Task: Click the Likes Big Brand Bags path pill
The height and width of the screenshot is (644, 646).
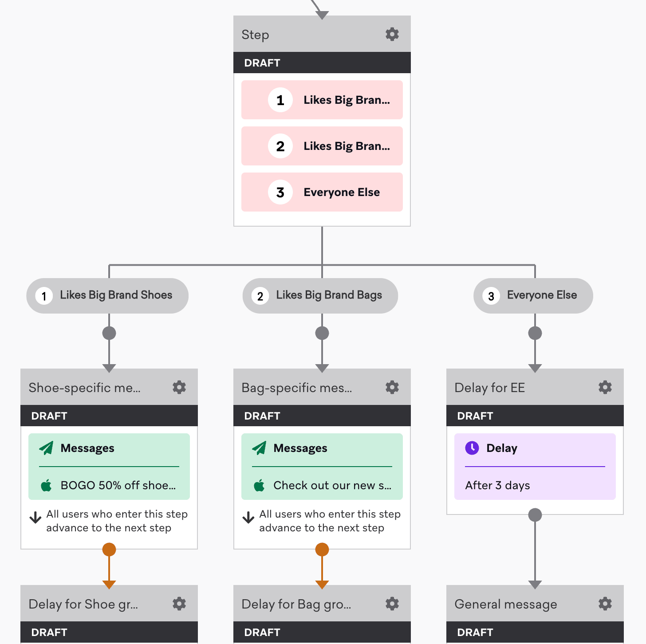Action: [320, 296]
